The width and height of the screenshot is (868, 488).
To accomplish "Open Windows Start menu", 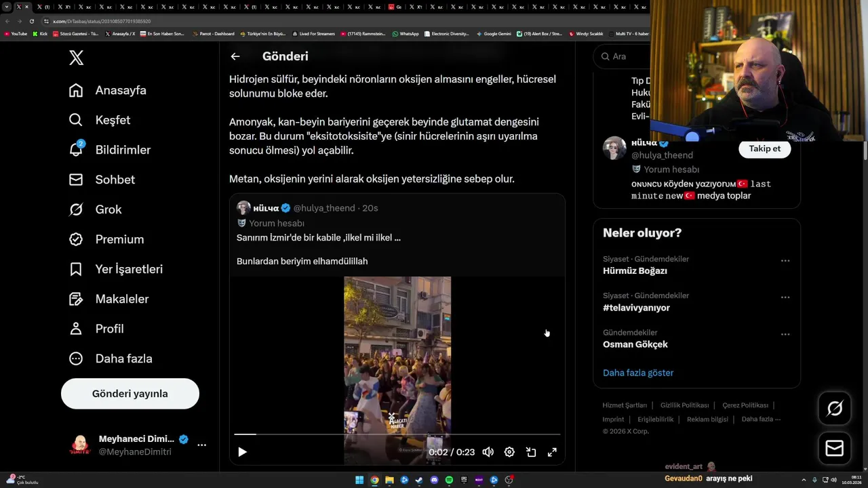I will point(359,480).
